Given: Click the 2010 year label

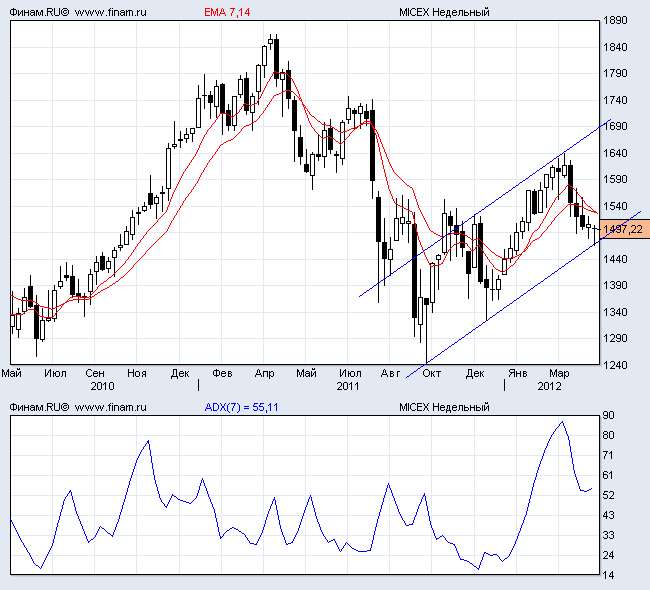Looking at the screenshot, I should [102, 386].
